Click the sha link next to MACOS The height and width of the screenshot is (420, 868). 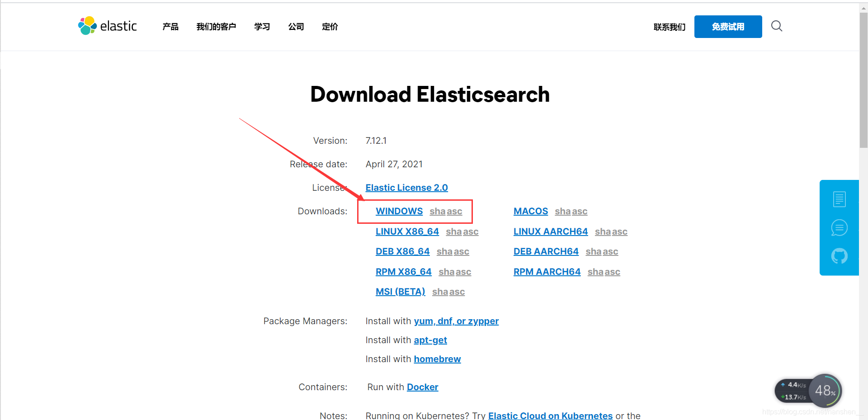click(562, 211)
